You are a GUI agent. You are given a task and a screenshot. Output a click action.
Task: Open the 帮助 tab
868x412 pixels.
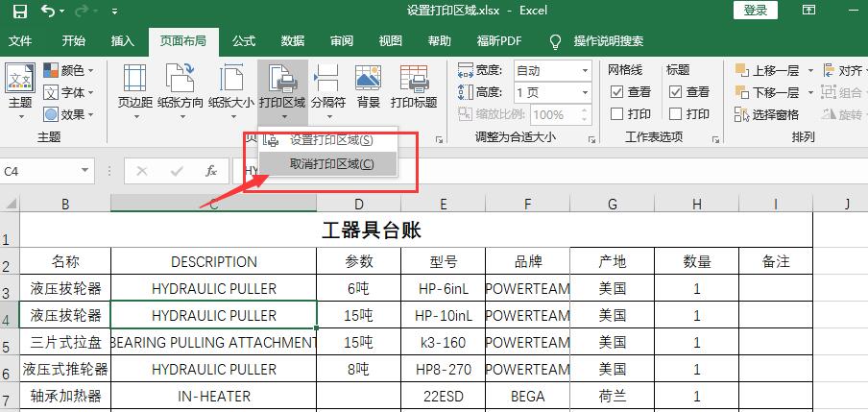[x=439, y=41]
